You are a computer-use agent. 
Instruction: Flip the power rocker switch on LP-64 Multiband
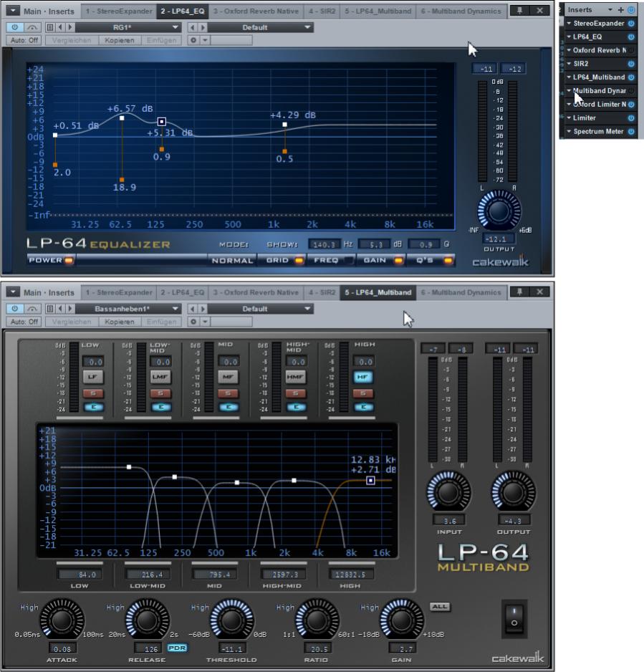click(514, 618)
